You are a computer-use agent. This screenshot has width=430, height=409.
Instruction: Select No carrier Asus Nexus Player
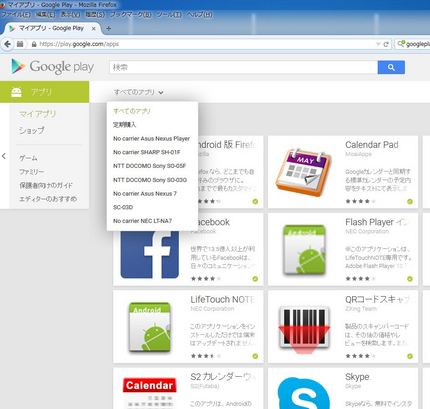point(151,138)
